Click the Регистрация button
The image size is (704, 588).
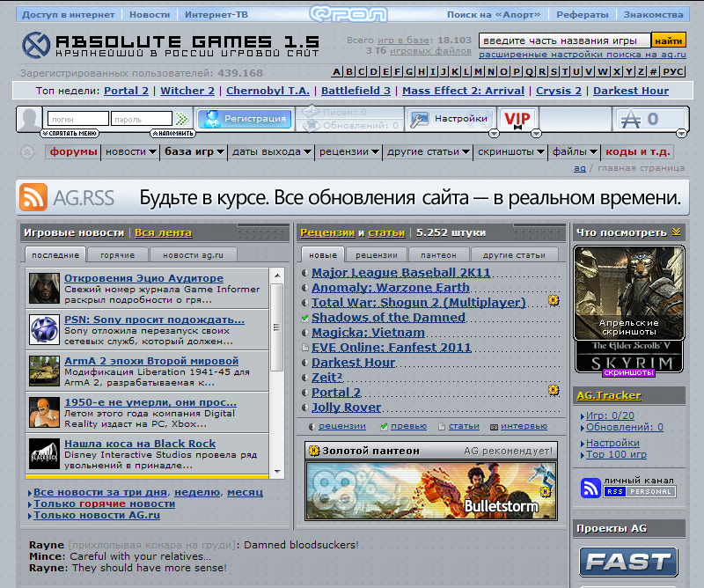(245, 119)
